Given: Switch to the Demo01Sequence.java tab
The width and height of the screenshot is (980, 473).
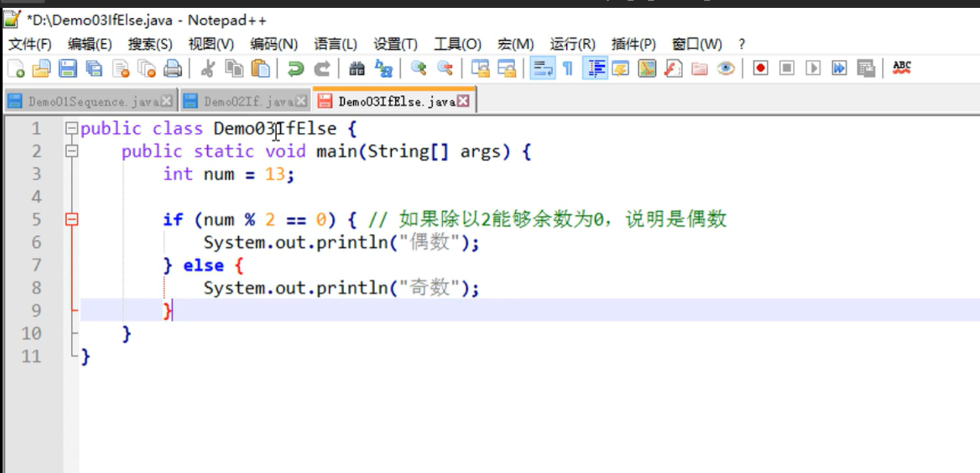Looking at the screenshot, I should pyautogui.click(x=77, y=101).
